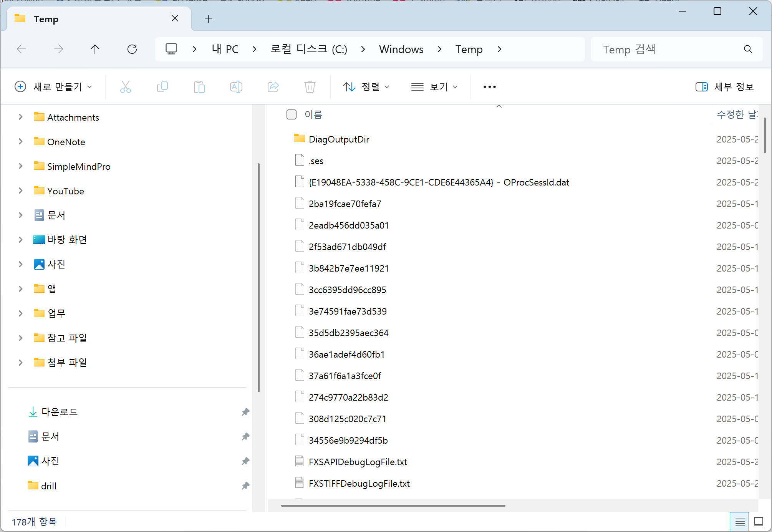Open pinned 다운로드 in quick access

[59, 412]
